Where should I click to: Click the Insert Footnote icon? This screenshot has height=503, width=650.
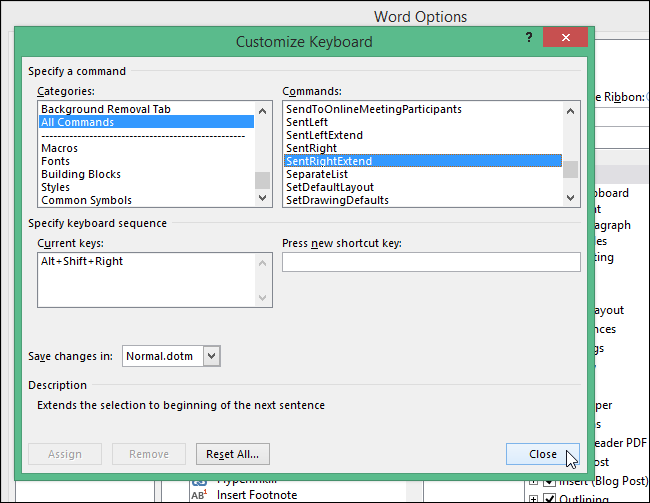coord(199,494)
